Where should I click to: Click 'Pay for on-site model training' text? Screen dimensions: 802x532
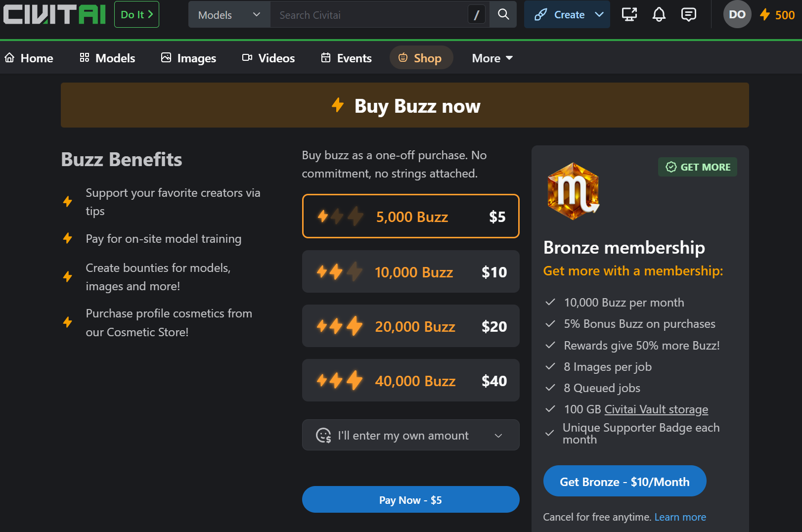(164, 238)
